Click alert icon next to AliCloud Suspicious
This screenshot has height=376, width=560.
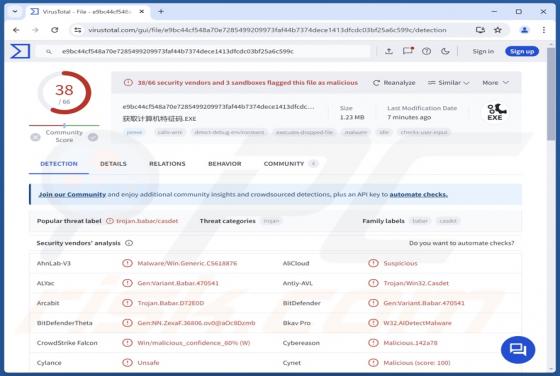pyautogui.click(x=373, y=264)
